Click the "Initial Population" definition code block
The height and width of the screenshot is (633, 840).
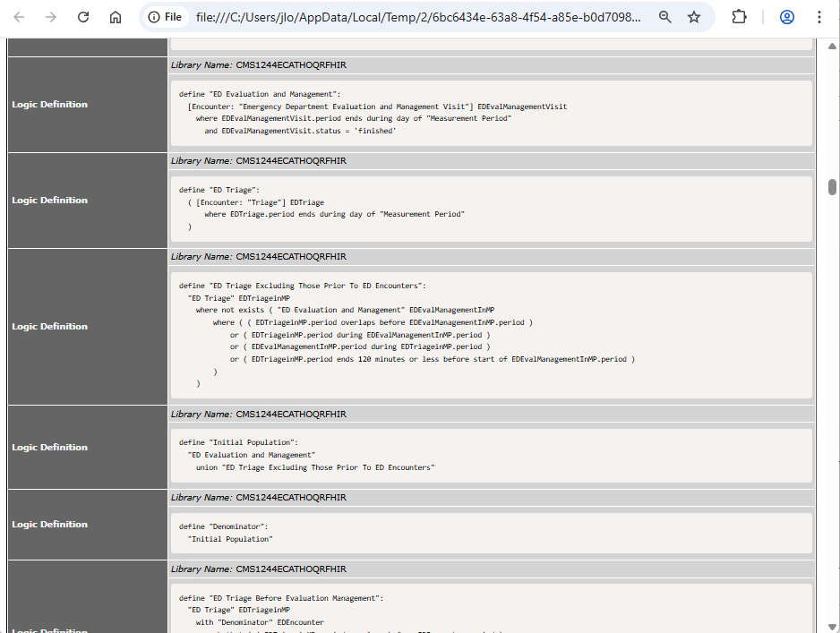point(491,455)
